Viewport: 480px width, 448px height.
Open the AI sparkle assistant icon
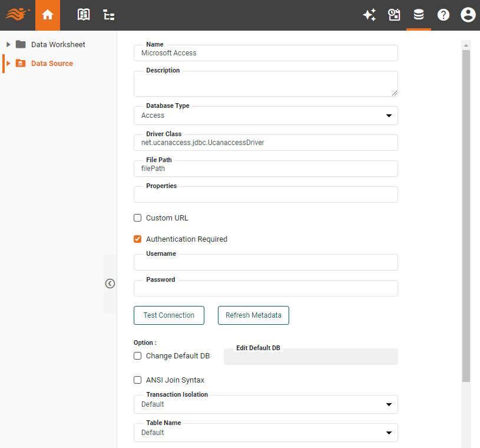(x=369, y=15)
